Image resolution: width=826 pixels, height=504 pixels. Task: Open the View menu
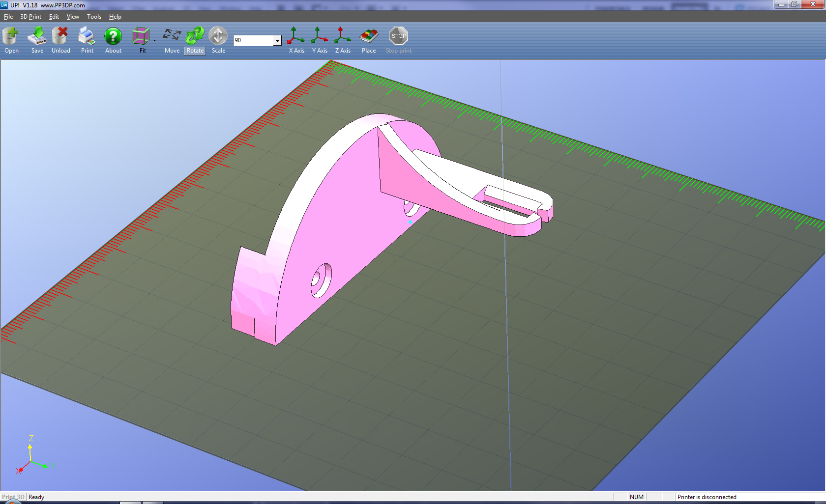[73, 17]
